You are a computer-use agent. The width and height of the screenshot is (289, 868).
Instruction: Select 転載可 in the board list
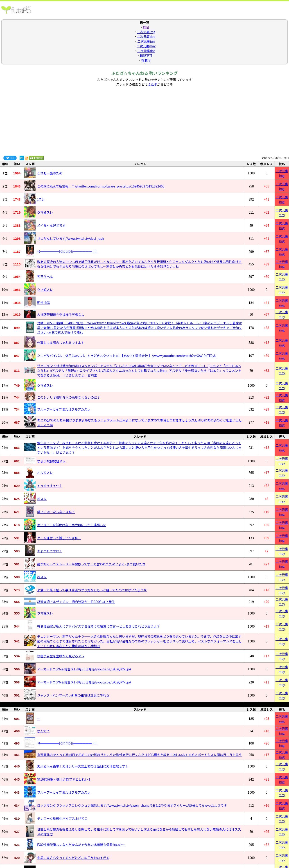(146, 60)
